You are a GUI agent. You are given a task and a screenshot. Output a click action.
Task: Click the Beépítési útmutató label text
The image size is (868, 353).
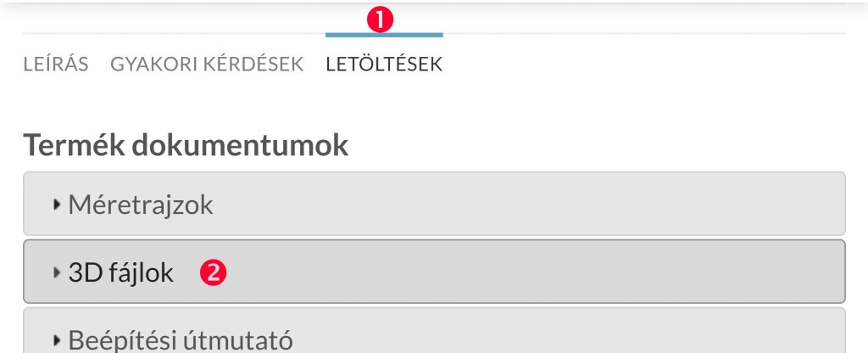click(x=181, y=339)
